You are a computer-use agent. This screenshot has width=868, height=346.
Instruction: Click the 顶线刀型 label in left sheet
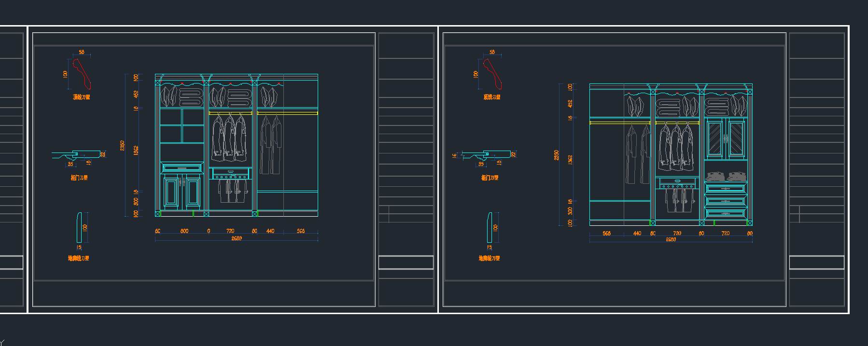81,97
